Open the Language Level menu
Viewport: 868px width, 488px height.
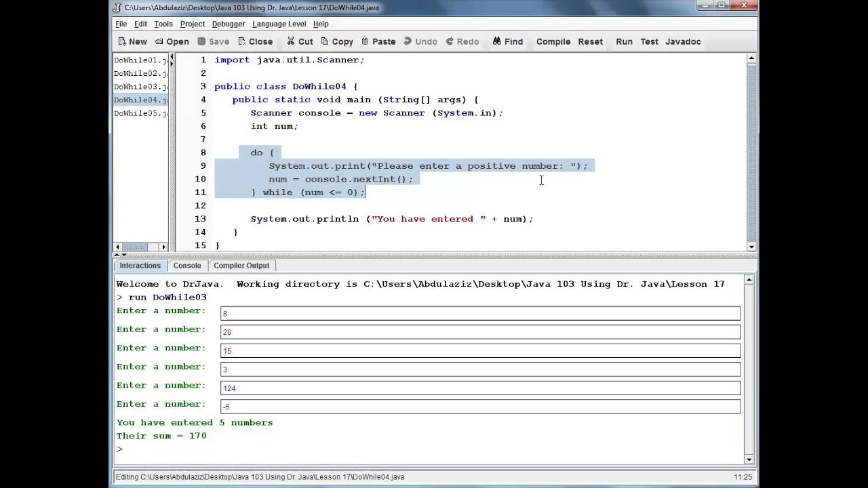tap(279, 24)
